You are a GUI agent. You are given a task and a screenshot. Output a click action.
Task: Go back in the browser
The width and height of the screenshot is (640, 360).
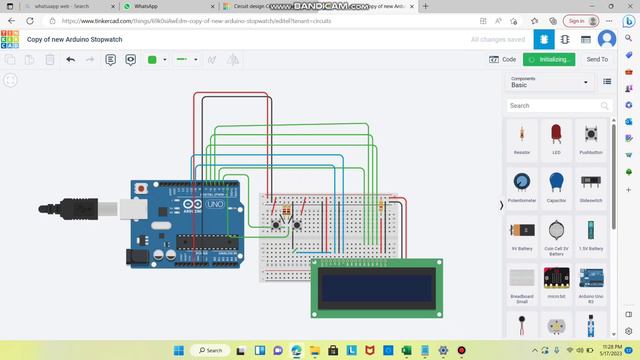[x=11, y=21]
